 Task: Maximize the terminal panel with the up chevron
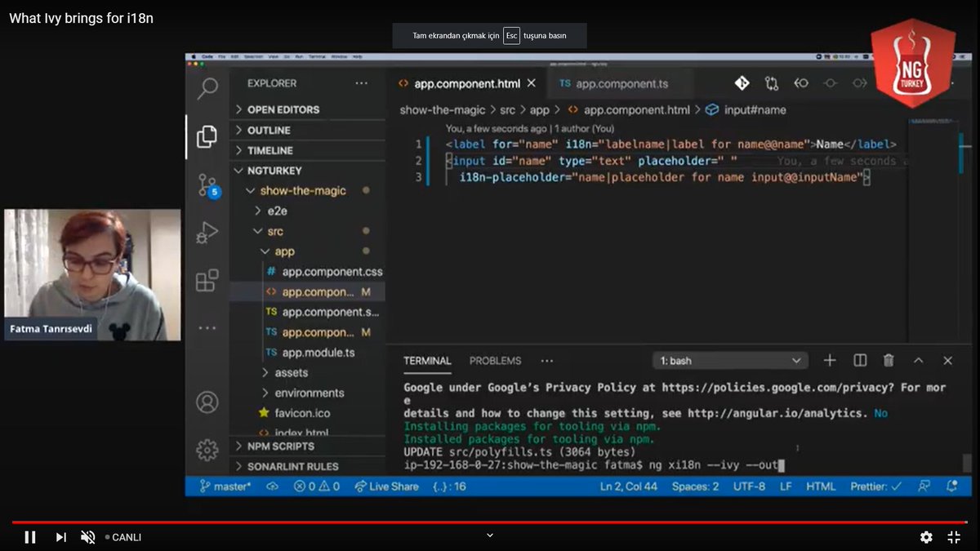(918, 361)
